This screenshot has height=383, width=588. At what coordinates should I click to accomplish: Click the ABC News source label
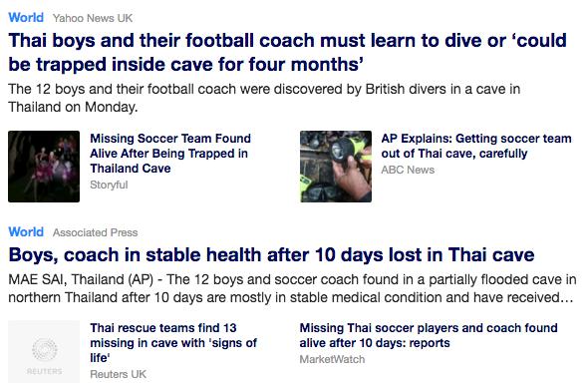point(408,170)
